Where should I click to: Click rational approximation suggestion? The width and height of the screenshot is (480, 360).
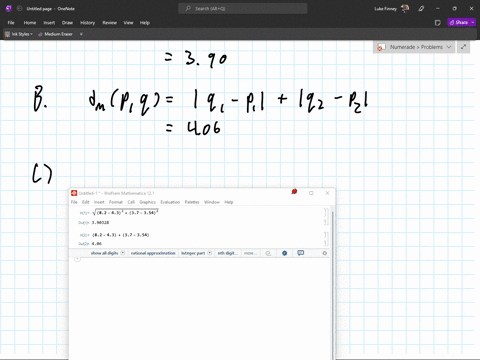point(153,253)
